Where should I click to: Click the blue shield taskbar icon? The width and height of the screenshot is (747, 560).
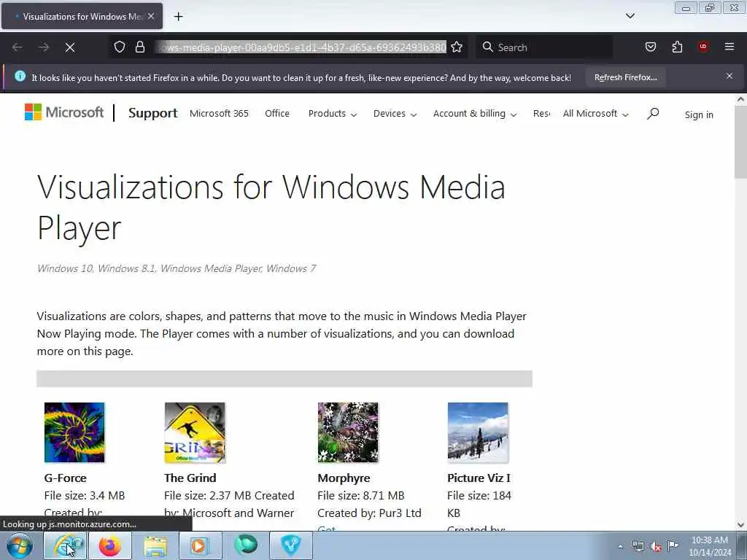(x=291, y=545)
